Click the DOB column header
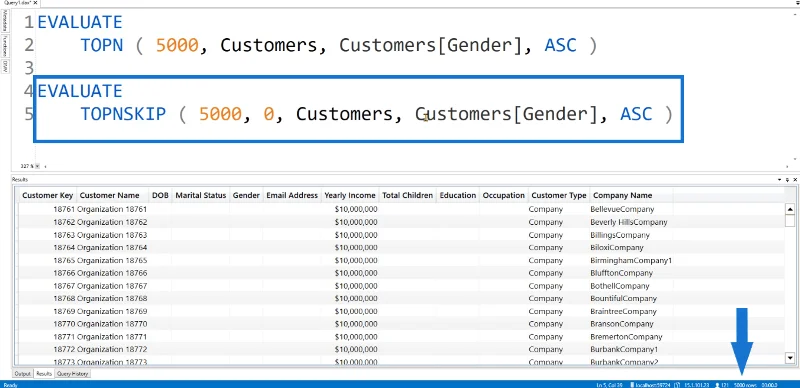 (x=160, y=195)
